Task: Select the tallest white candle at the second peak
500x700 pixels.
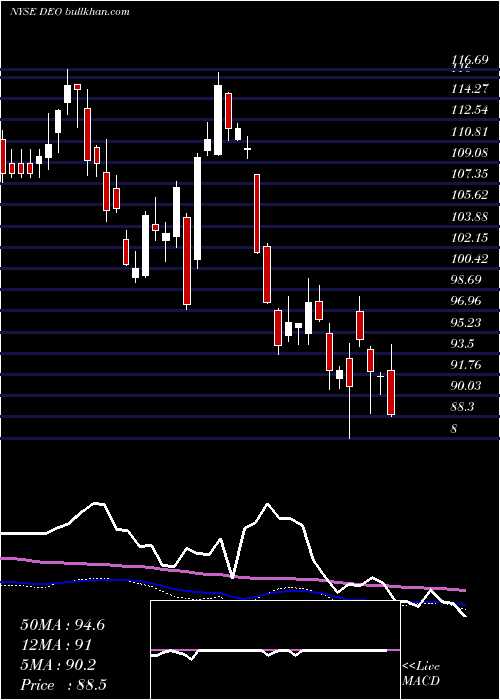Action: coord(218,120)
